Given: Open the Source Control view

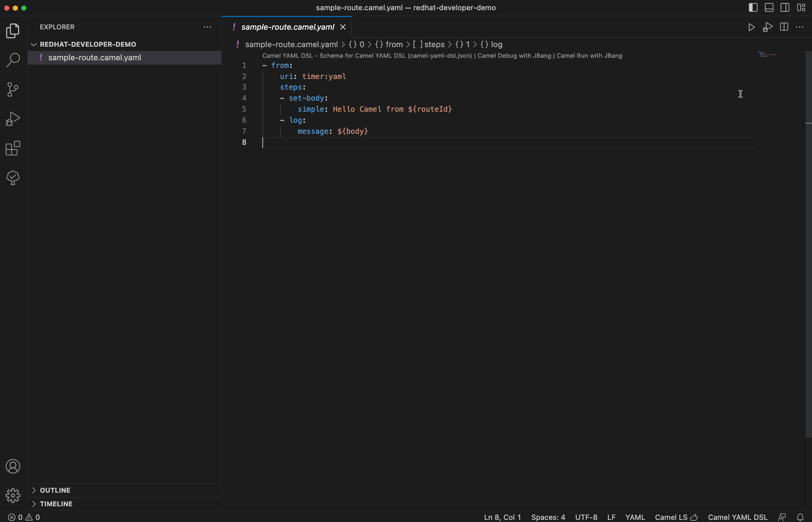Looking at the screenshot, I should click(13, 89).
